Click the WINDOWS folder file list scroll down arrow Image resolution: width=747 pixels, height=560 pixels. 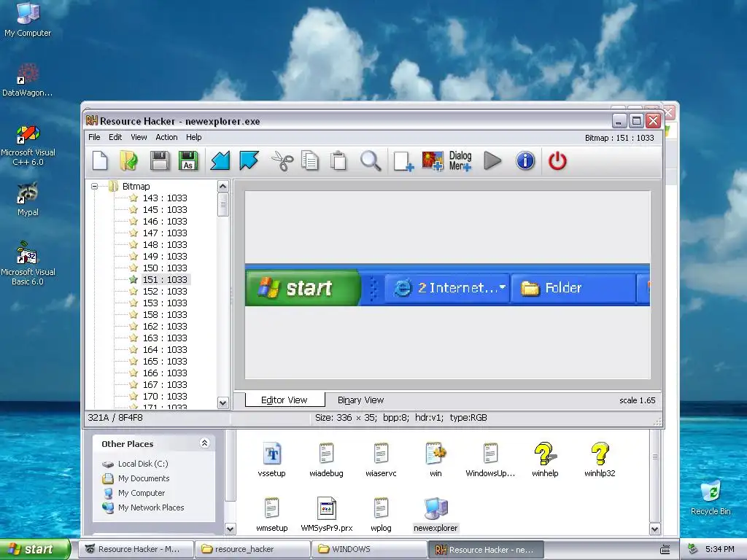coord(654,529)
